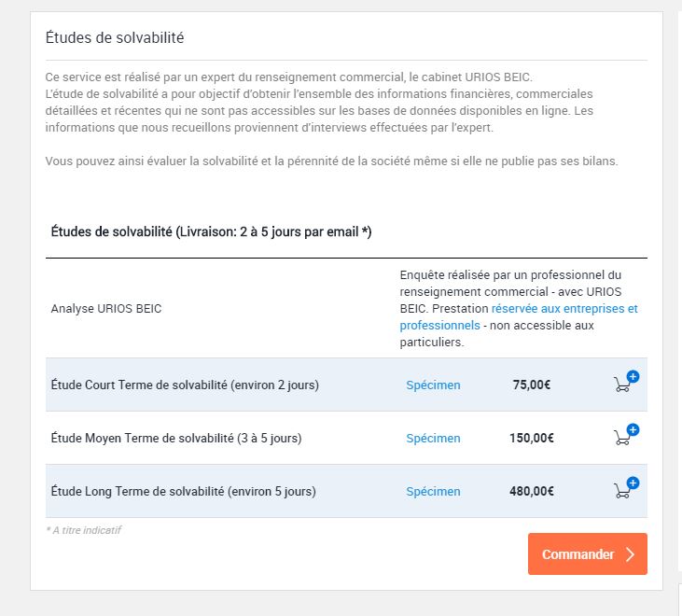This screenshot has height=616, width=682.
Task: Click the 'Analyse URIOS BEIC' row label
Action: [x=105, y=308]
